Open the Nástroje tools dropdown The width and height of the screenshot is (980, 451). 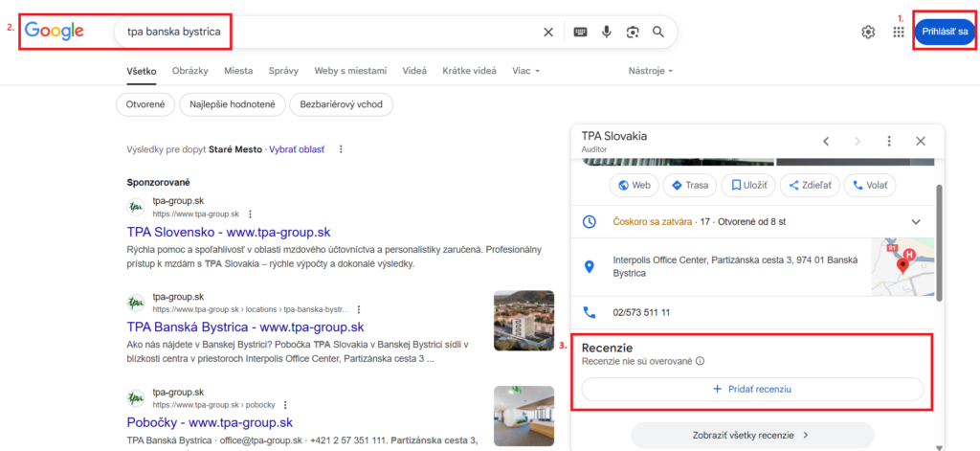[651, 71]
